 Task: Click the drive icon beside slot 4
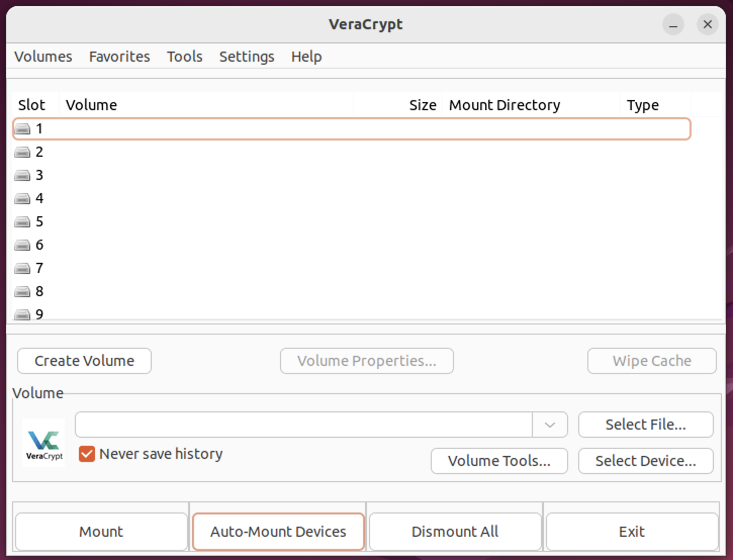22,199
